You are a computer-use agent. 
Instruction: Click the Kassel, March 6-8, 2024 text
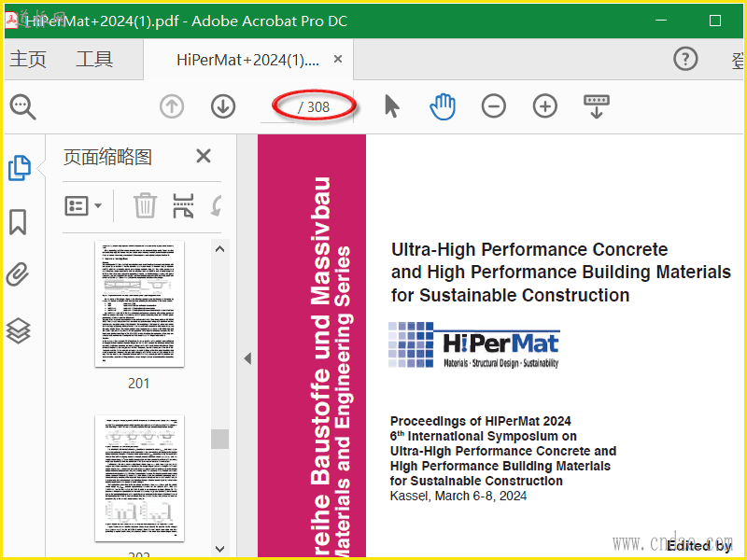pos(458,497)
